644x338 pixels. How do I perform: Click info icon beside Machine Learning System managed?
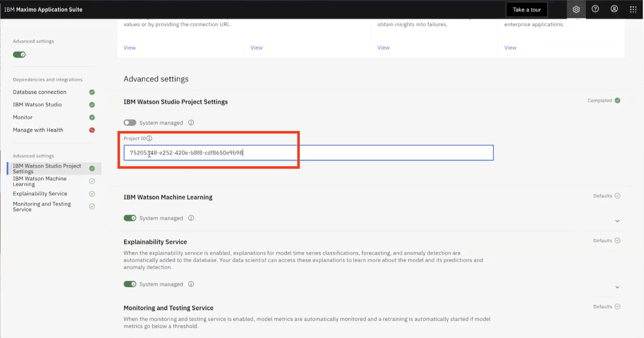coord(191,218)
